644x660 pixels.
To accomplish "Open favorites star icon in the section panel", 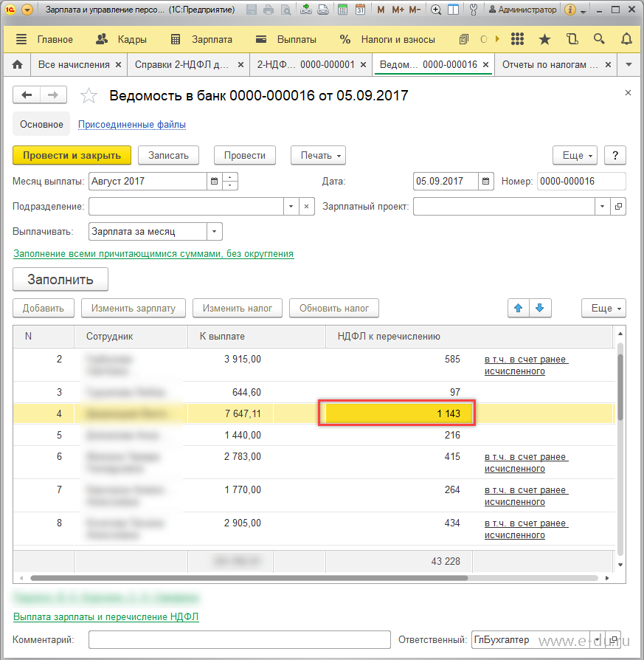I will [544, 39].
